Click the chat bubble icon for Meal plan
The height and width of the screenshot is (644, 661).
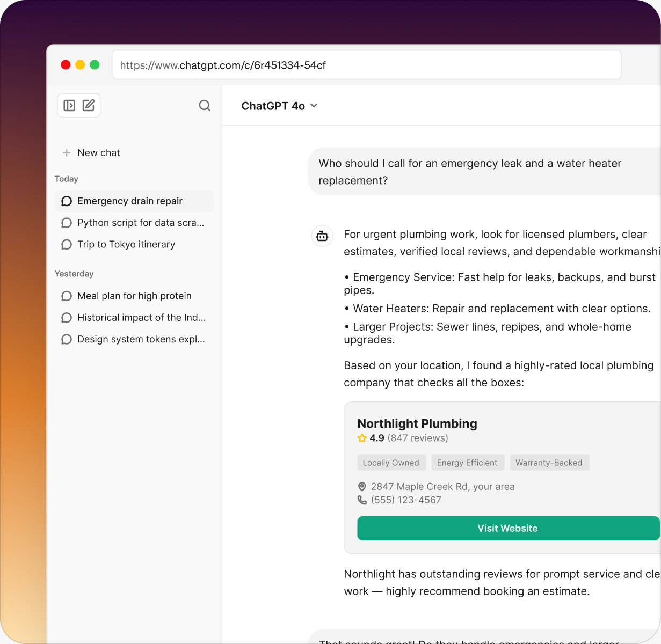pos(67,296)
